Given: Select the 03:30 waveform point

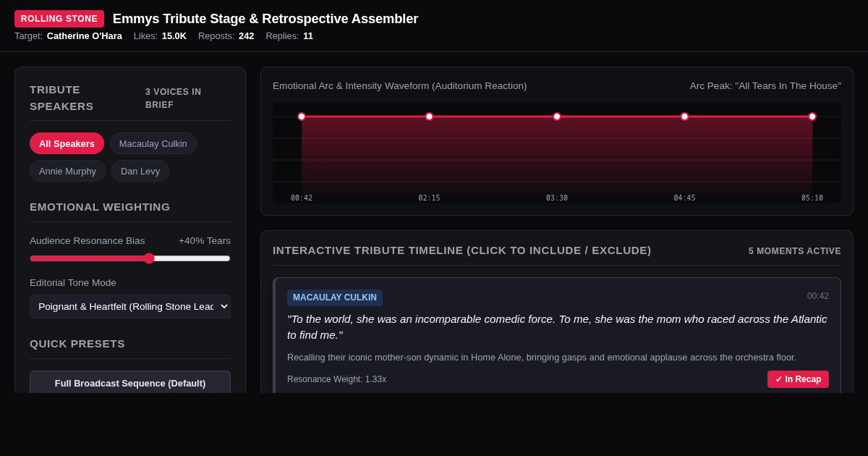Looking at the screenshot, I should [557, 117].
